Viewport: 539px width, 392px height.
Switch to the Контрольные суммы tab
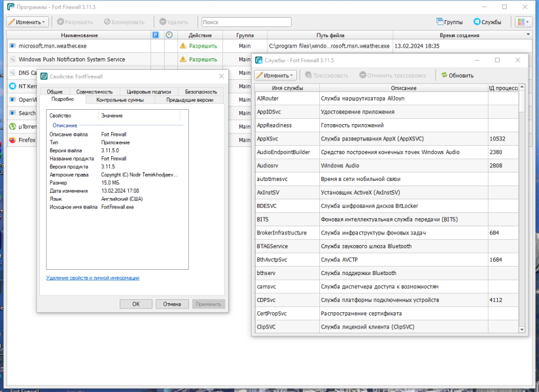(x=120, y=100)
